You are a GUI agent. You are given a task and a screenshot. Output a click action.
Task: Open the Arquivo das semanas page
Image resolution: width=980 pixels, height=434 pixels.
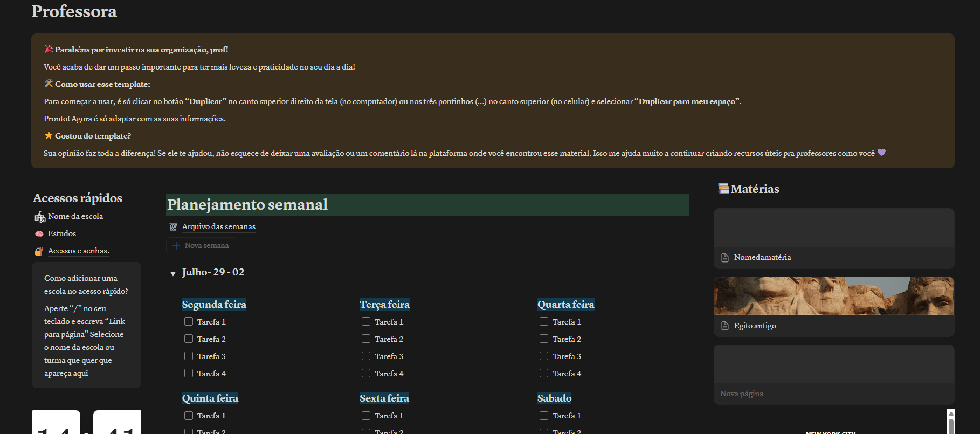click(218, 227)
